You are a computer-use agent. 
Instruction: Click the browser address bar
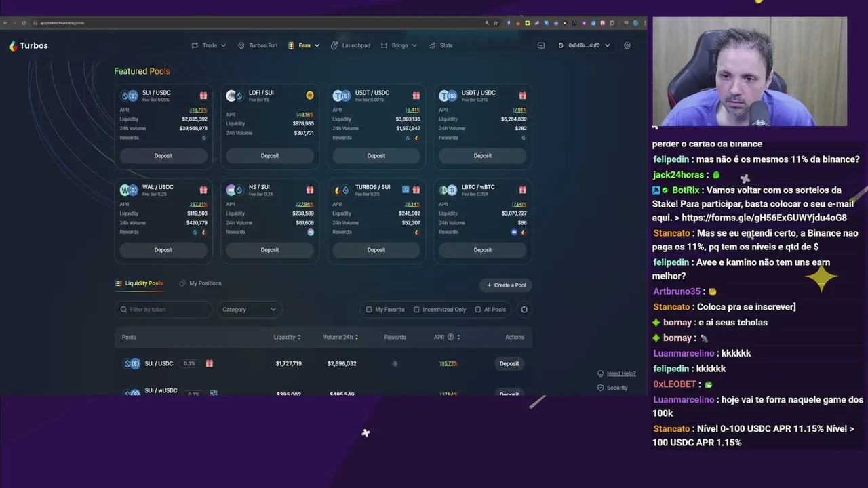tap(258, 23)
